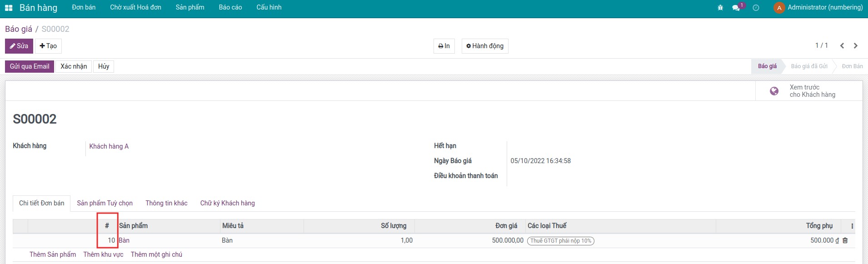Open the Khách hàng A link

pyautogui.click(x=109, y=146)
